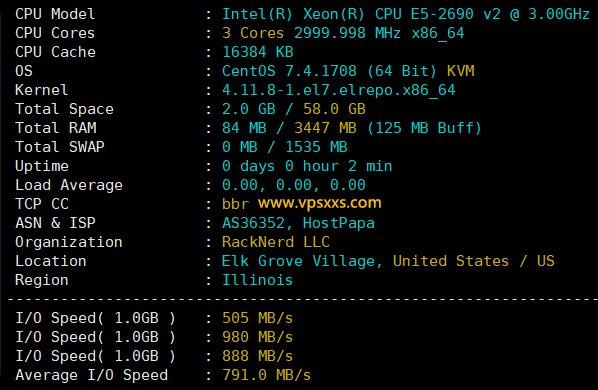
Task: Click the 'Total Space' label
Action: (64, 109)
